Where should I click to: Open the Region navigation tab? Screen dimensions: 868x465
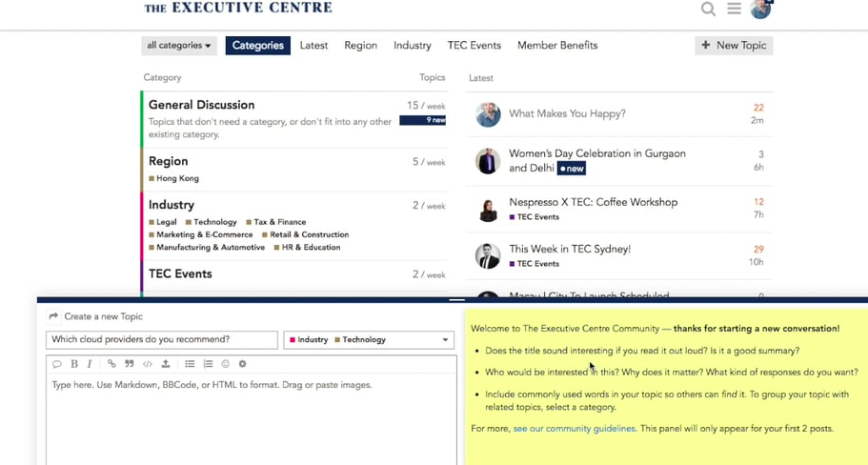(360, 46)
